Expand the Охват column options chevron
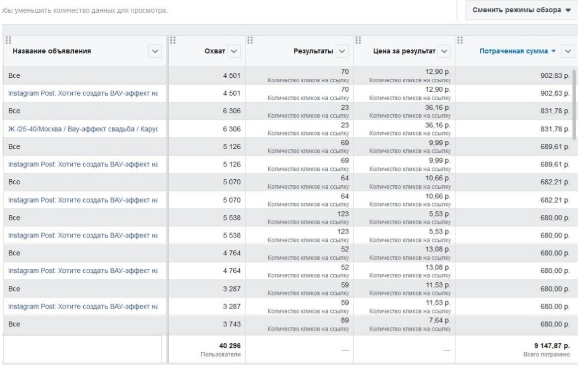Viewport: 588px width, 365px height. (233, 51)
